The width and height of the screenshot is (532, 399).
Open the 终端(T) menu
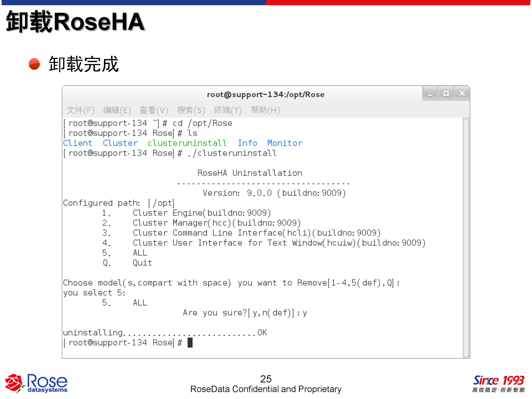tap(228, 110)
